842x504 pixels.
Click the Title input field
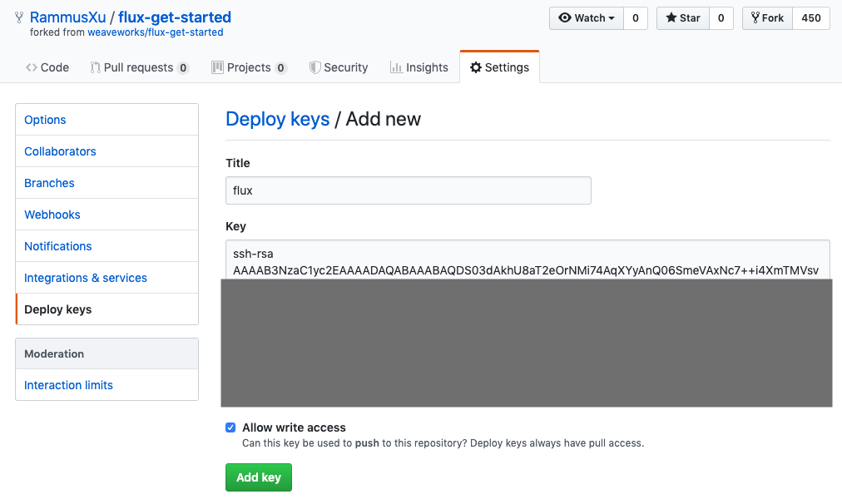click(408, 190)
